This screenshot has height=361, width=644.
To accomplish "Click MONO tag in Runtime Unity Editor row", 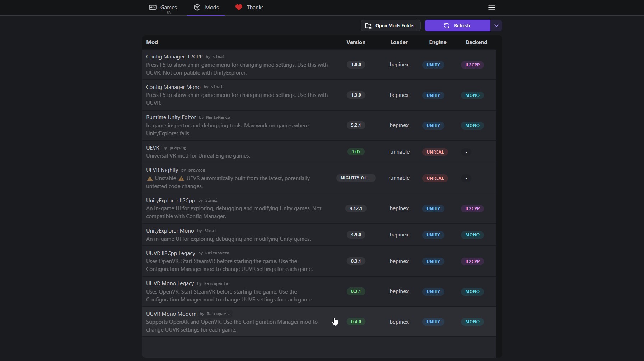I will click(x=472, y=126).
